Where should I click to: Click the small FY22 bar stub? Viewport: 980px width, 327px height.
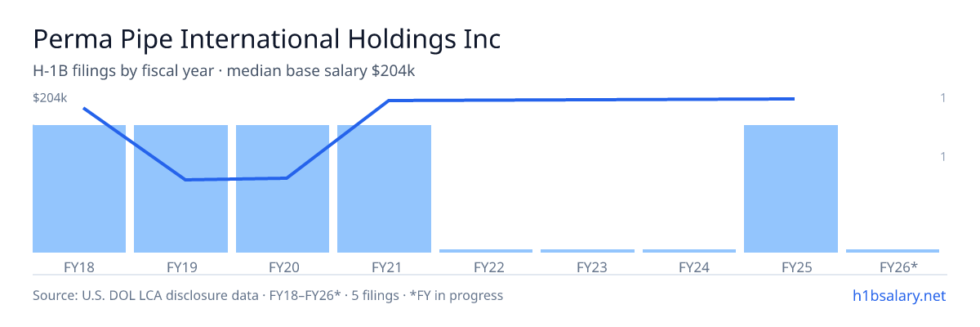(x=486, y=251)
